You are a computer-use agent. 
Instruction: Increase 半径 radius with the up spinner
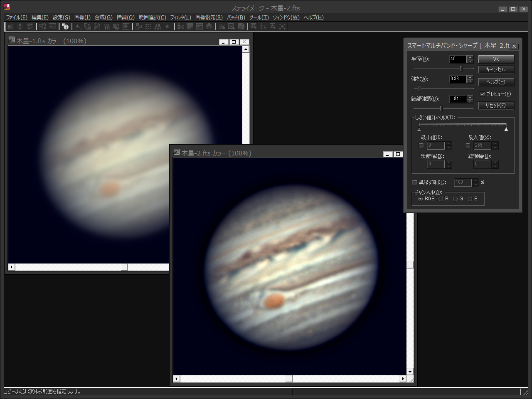[x=470, y=57]
